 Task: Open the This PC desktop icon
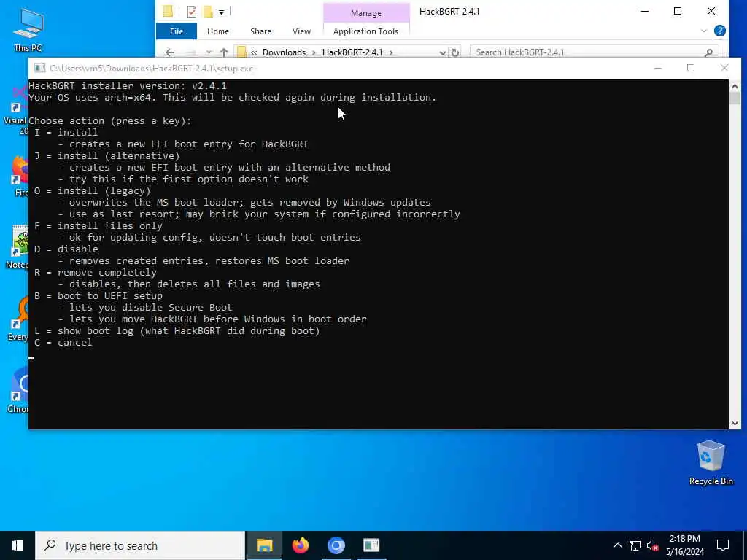[x=28, y=29]
